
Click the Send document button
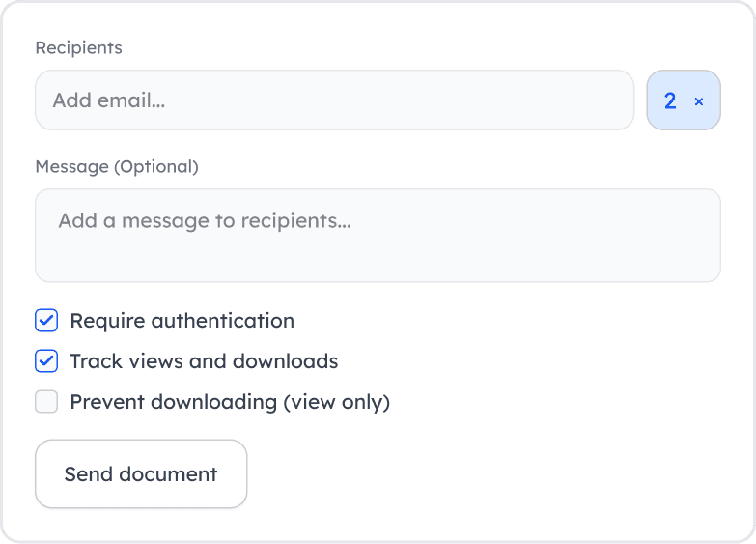(141, 473)
